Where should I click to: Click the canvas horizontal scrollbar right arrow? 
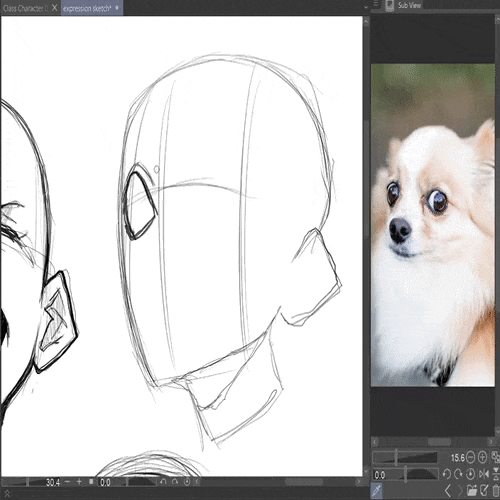pyautogui.click(x=359, y=482)
